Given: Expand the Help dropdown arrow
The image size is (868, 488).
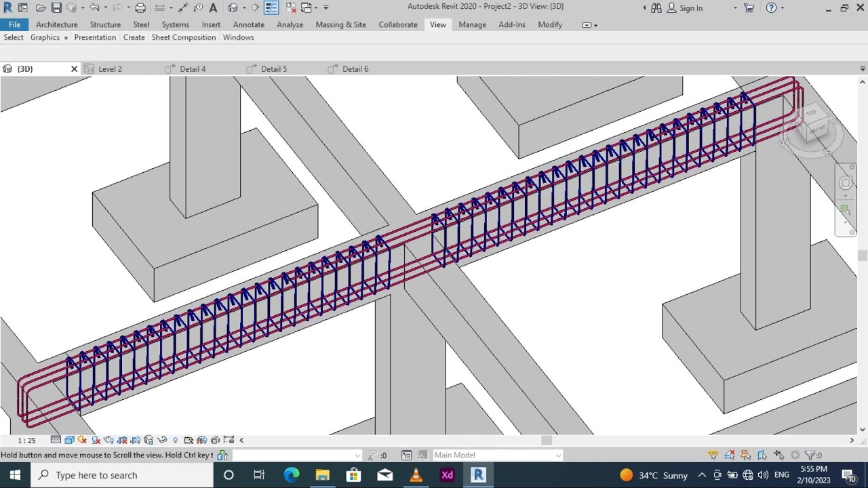Looking at the screenshot, I should 783,7.
